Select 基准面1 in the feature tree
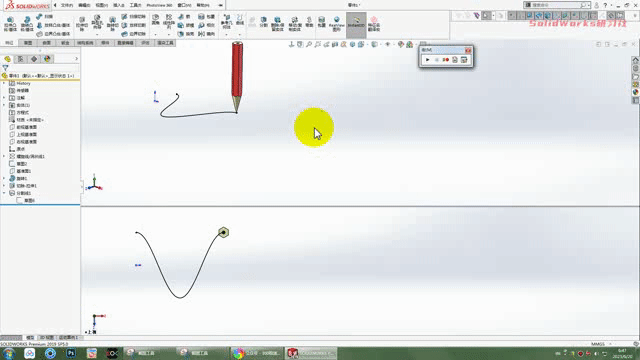This screenshot has height=360, width=640. point(24,171)
